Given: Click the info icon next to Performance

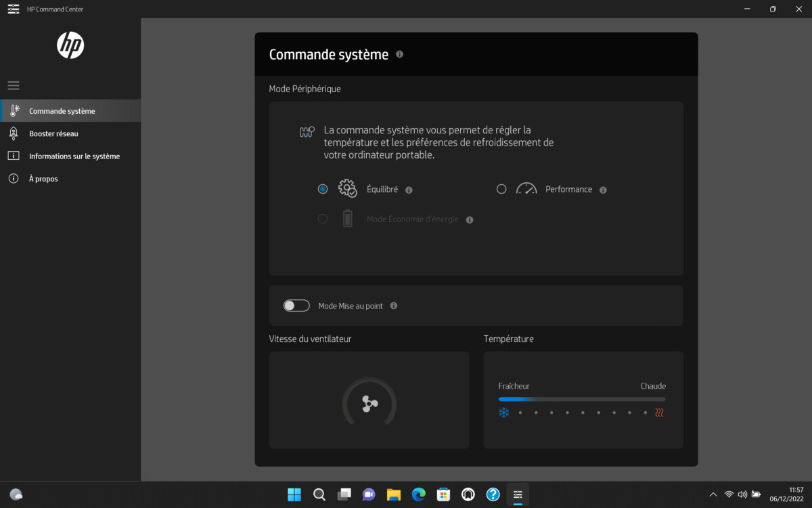Looking at the screenshot, I should (603, 190).
